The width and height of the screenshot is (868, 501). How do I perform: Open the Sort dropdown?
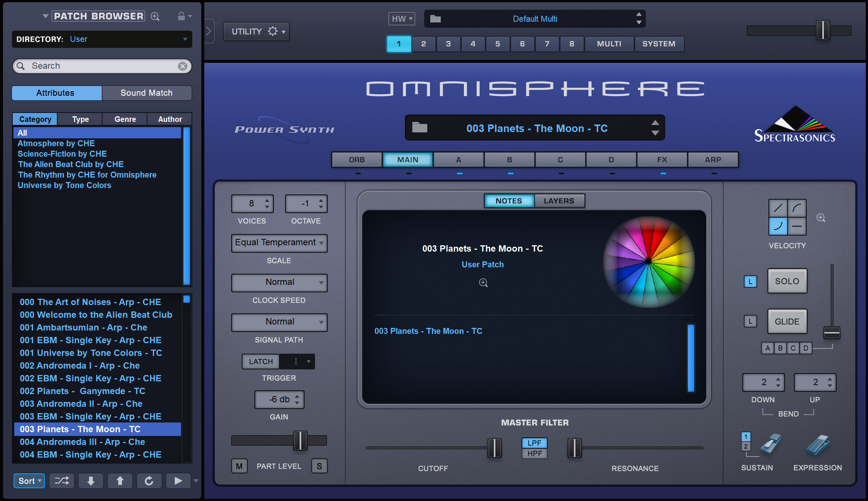tap(29, 481)
